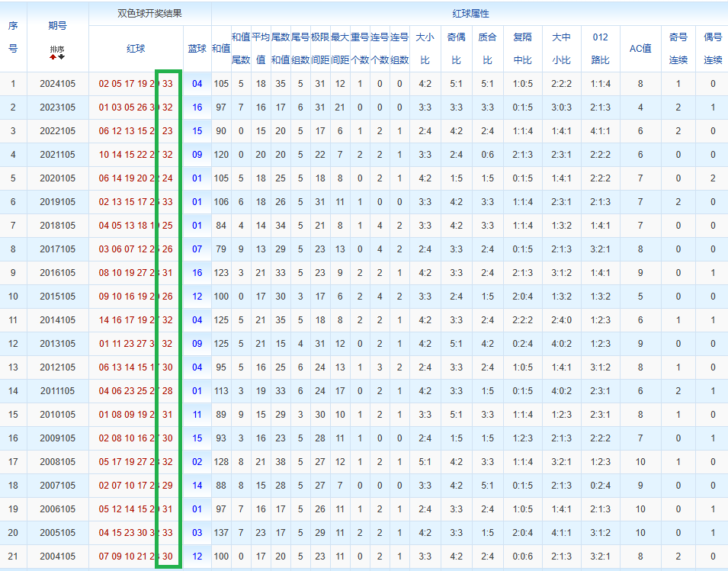728x571 pixels.
Task: Click the 双色球开奖结果 header
Action: [149, 14]
